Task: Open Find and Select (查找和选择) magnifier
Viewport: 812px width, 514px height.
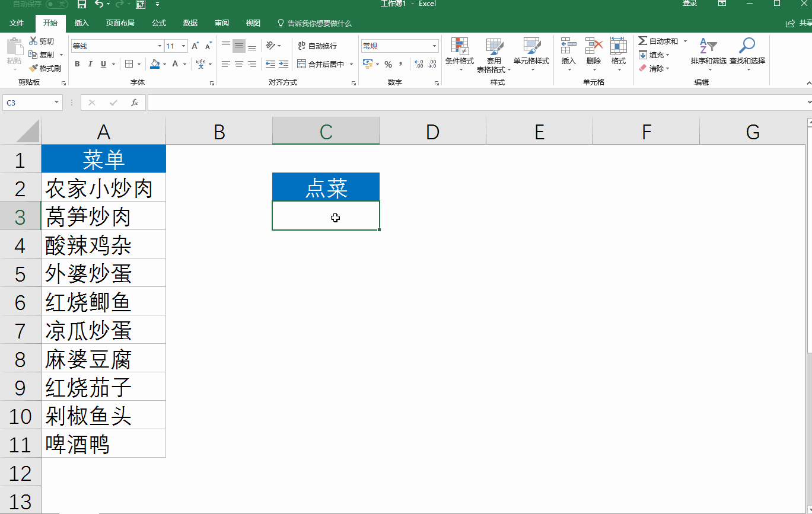Action: click(747, 47)
